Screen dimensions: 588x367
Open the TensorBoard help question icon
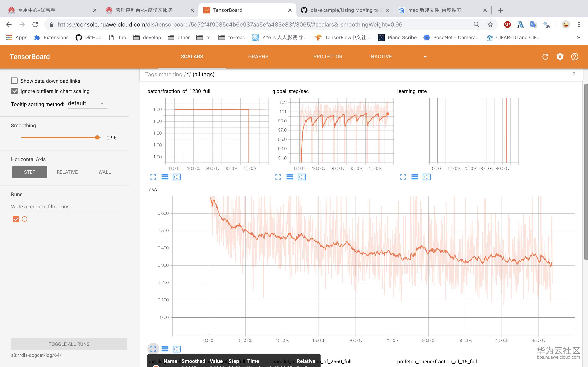click(574, 56)
